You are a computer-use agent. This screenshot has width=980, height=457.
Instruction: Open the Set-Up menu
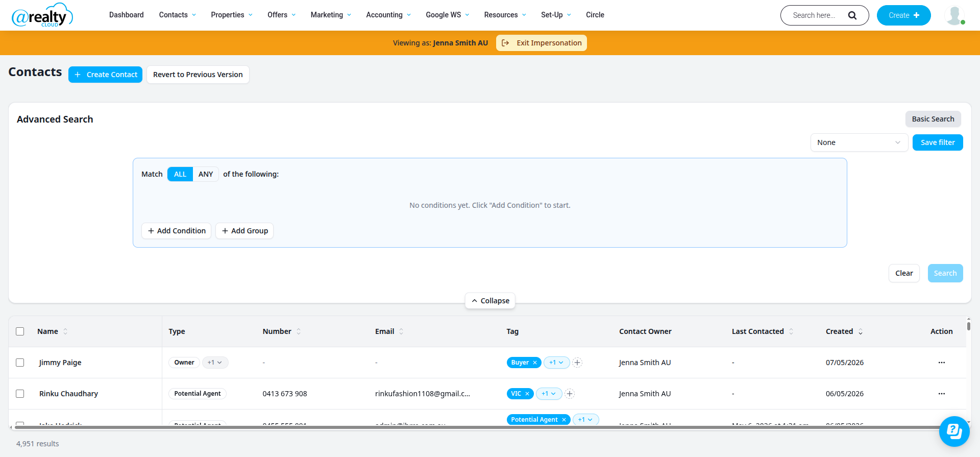pos(556,15)
